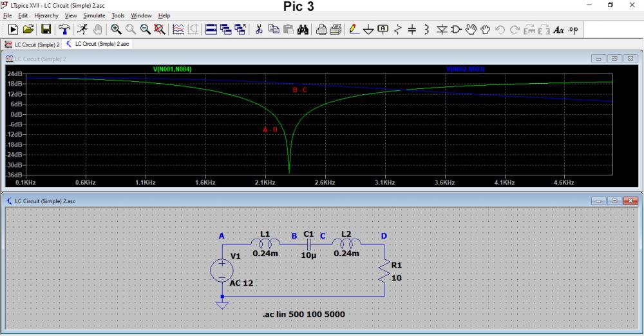Open the Edit menu
Viewport: 644px width, 336px height.
click(23, 15)
